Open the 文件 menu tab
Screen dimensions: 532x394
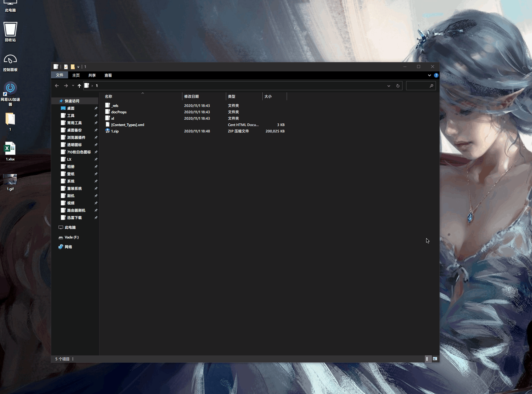pyautogui.click(x=60, y=75)
